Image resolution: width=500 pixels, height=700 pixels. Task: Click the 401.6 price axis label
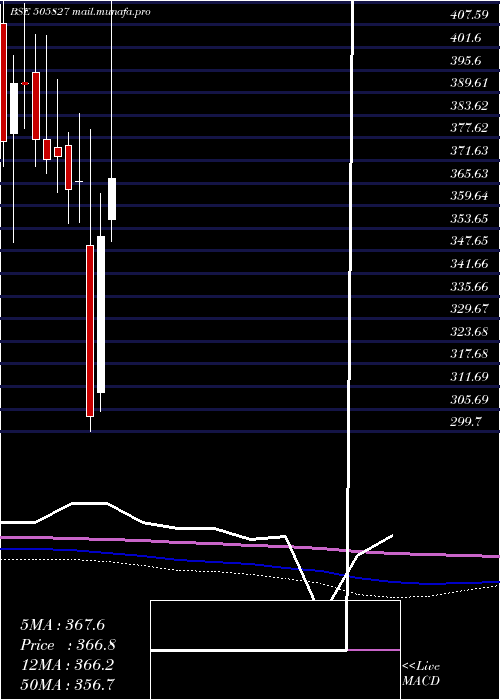click(x=466, y=38)
